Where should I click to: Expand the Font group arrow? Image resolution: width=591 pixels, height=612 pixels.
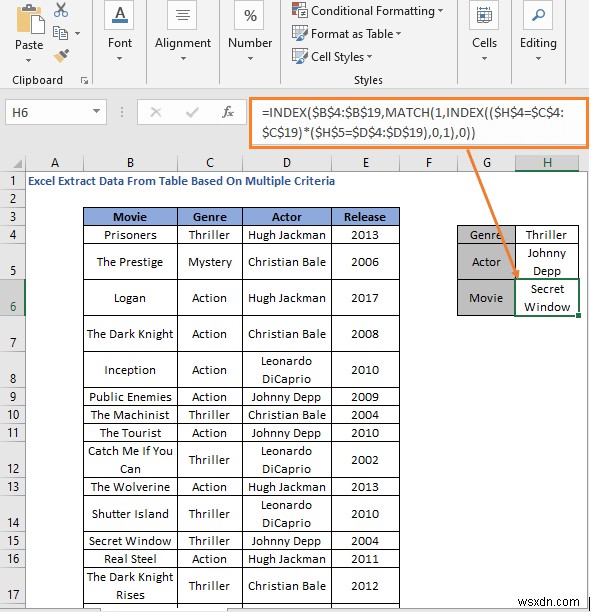click(119, 59)
